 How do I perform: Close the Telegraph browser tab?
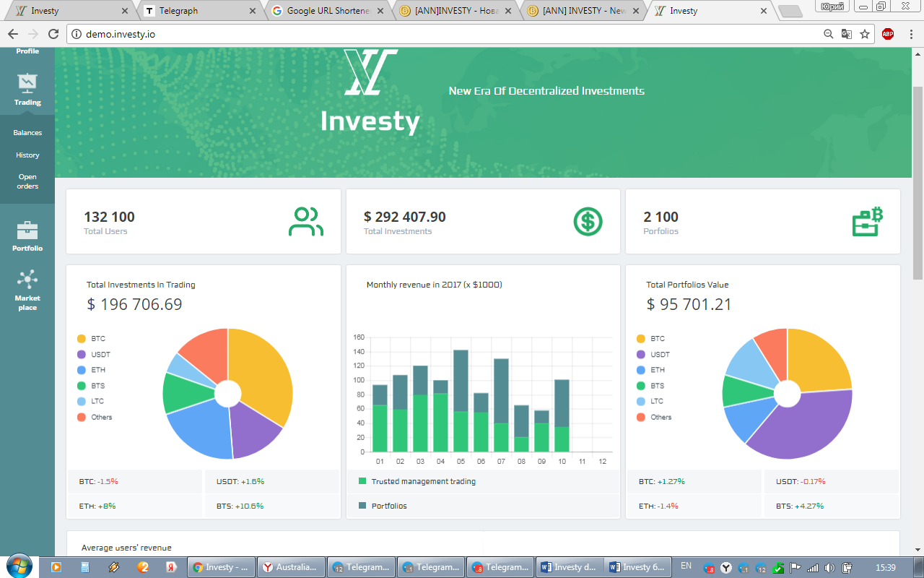[253, 11]
